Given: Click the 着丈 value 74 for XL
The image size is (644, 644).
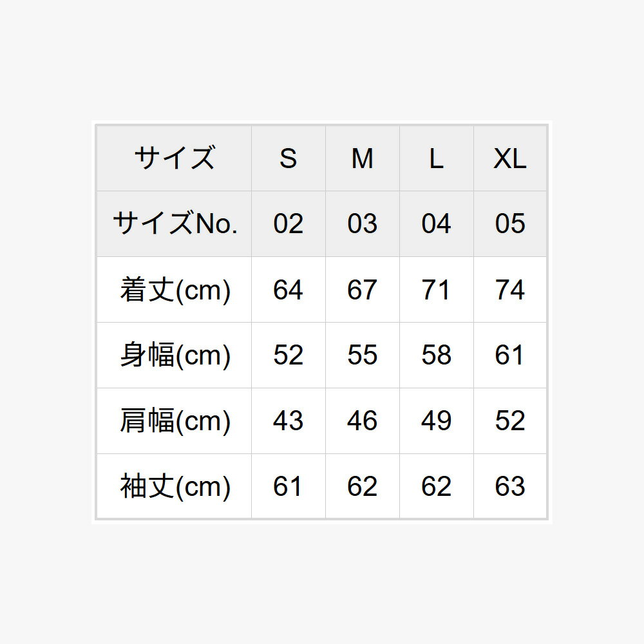Looking at the screenshot, I should 510,290.
